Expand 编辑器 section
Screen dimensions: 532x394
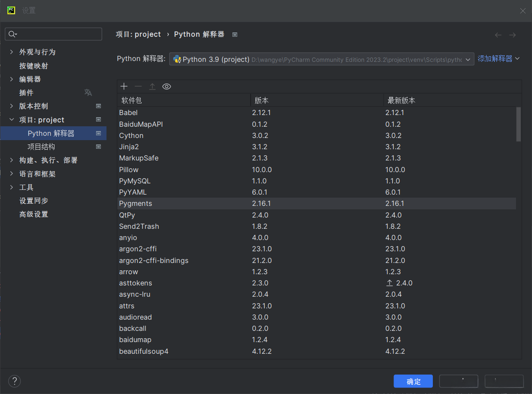pos(12,79)
